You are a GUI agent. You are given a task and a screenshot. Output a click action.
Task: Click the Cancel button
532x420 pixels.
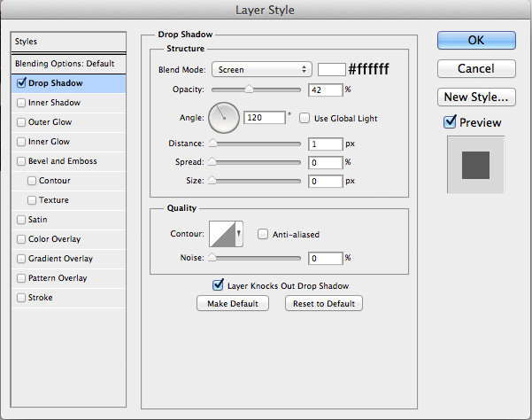[476, 69]
